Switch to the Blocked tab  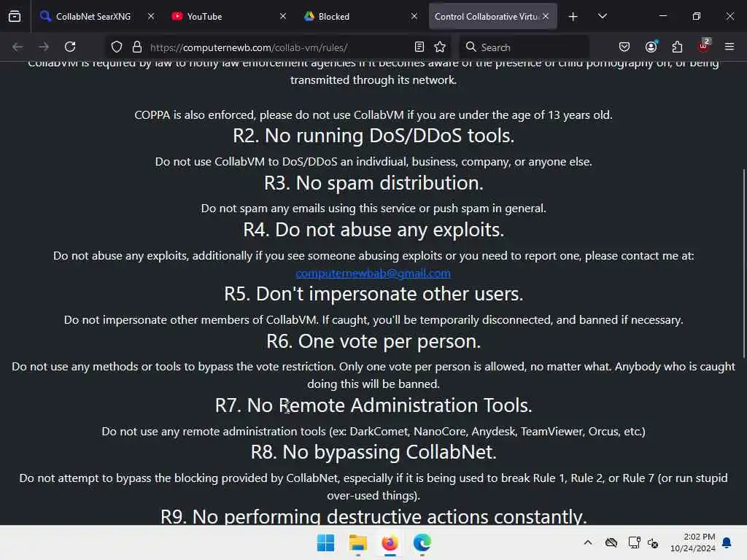coord(360,16)
